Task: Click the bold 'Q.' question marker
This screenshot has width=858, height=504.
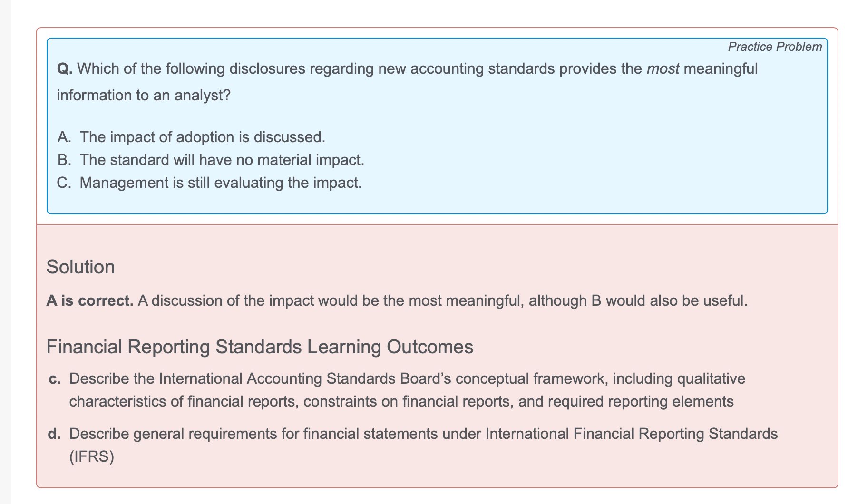Action: coord(65,69)
